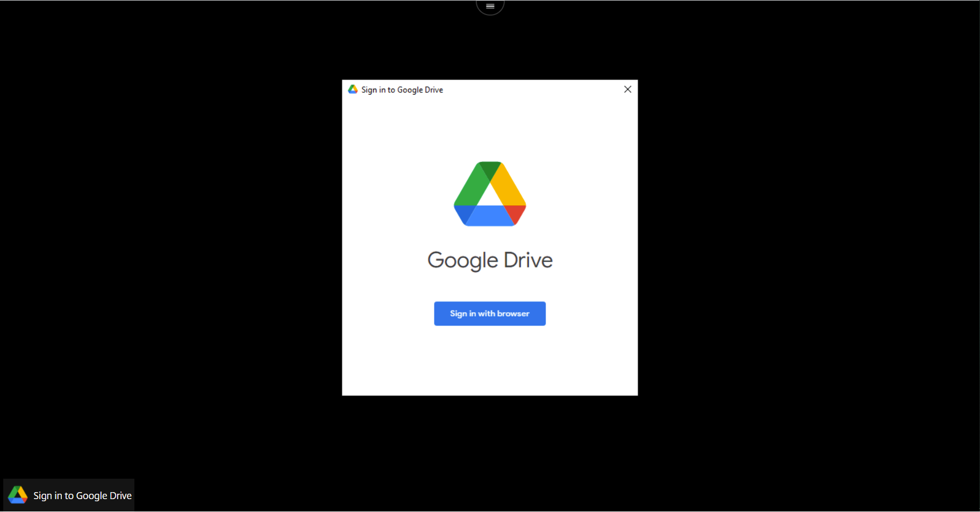Click the dialog title 'Sign in to Google Drive'
980x512 pixels.
click(x=402, y=90)
